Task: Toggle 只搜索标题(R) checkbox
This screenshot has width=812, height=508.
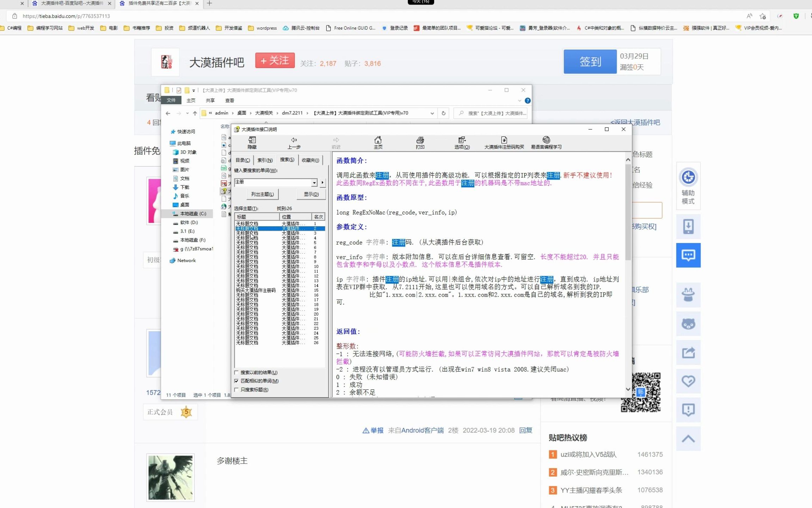Action: 236,390
